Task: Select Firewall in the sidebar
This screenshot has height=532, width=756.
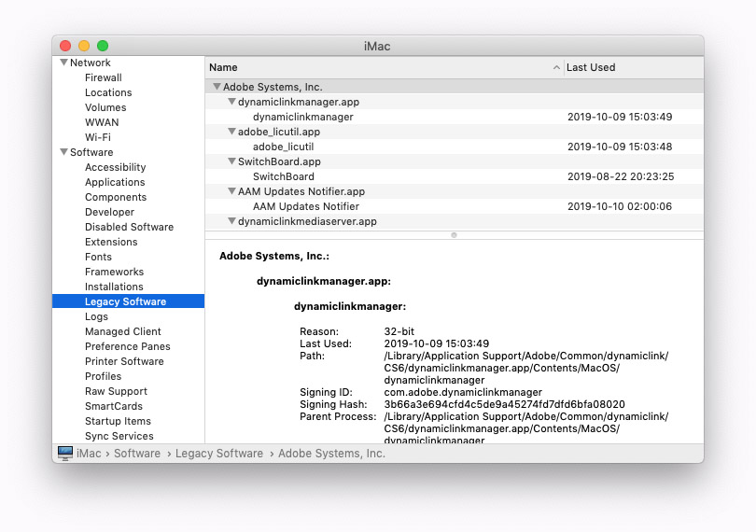Action: pos(104,77)
